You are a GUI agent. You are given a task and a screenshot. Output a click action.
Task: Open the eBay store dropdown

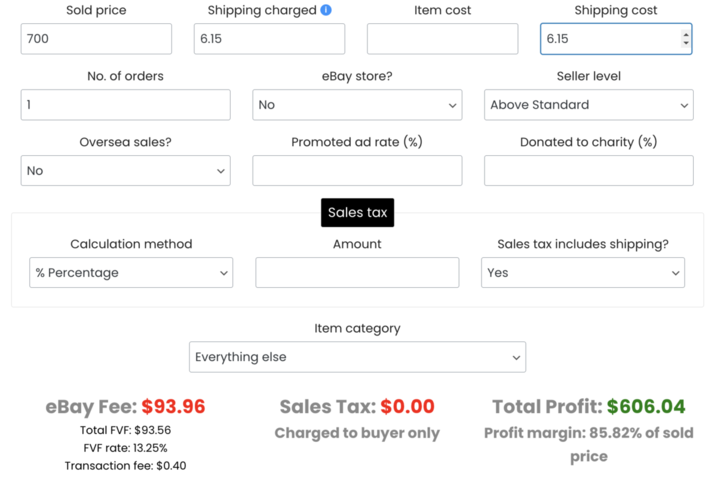[x=357, y=105]
